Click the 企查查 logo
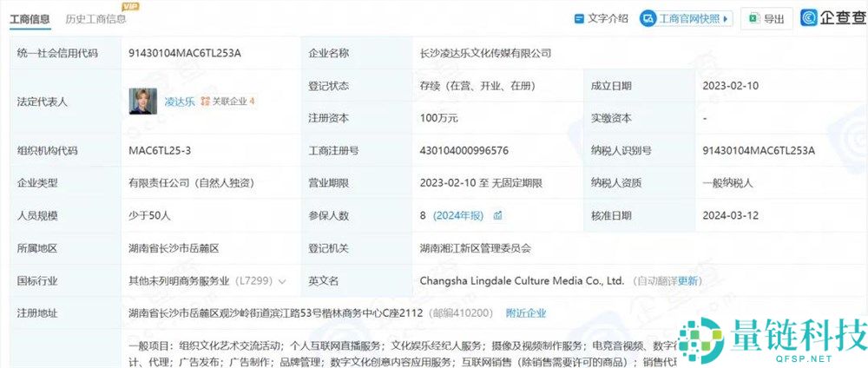Viewport: 868px width, 368px height. click(833, 17)
